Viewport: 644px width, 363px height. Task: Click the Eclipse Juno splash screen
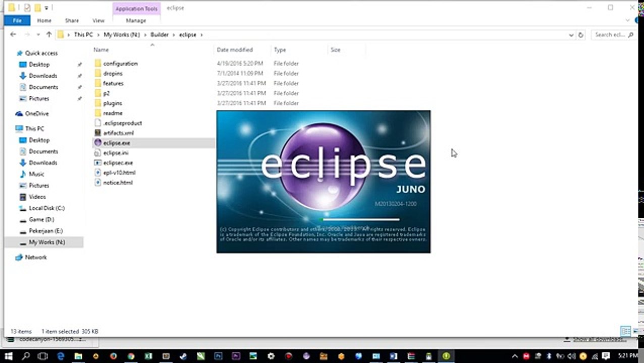coord(324,181)
